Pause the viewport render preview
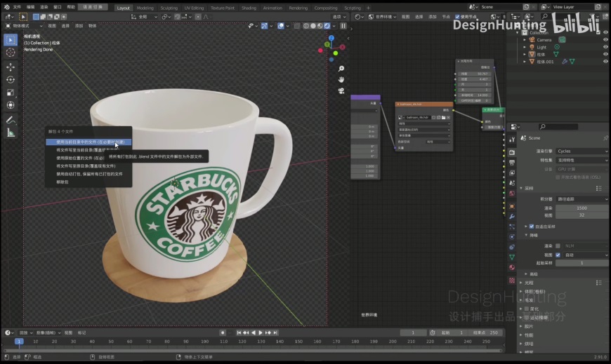Viewport: 611px width, 364px height. click(x=343, y=26)
